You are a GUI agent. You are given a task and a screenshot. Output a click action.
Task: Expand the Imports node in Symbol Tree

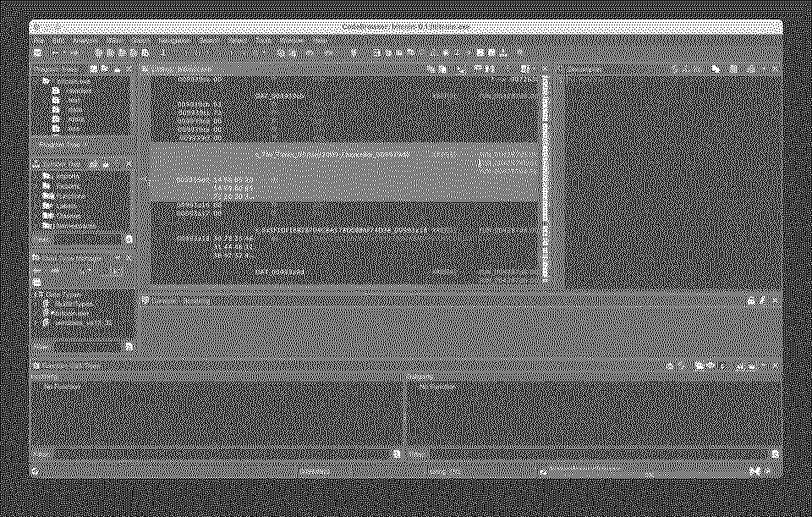click(x=38, y=176)
